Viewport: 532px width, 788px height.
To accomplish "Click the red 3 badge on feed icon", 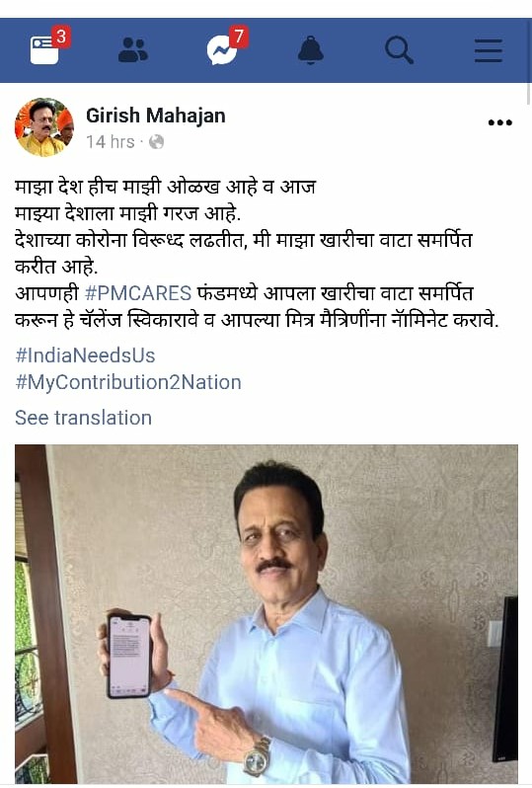I will click(61, 37).
